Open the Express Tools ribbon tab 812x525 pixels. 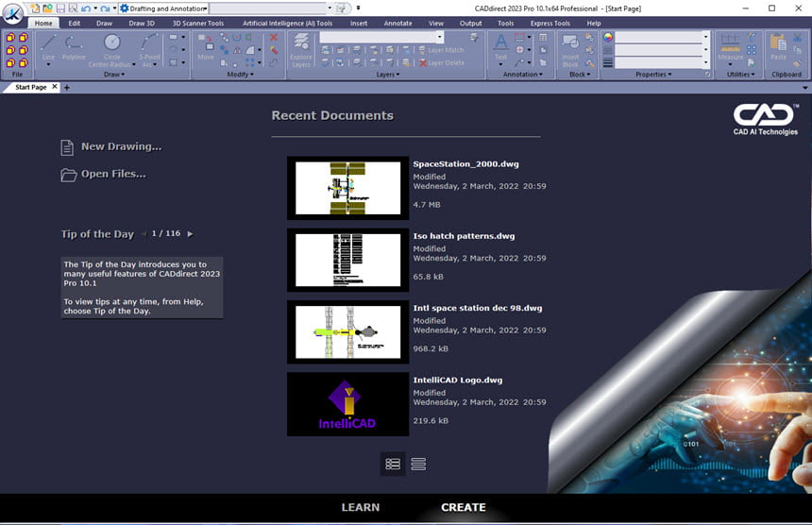[x=550, y=24]
